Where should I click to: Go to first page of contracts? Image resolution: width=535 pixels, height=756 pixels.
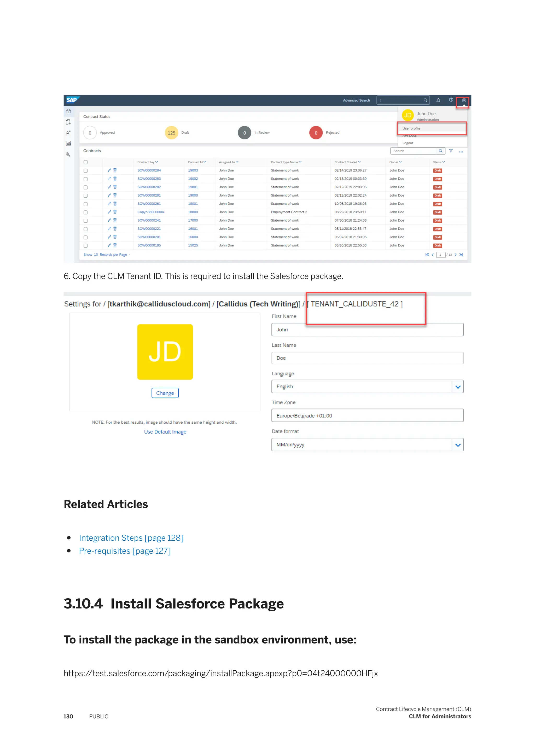pyautogui.click(x=427, y=255)
